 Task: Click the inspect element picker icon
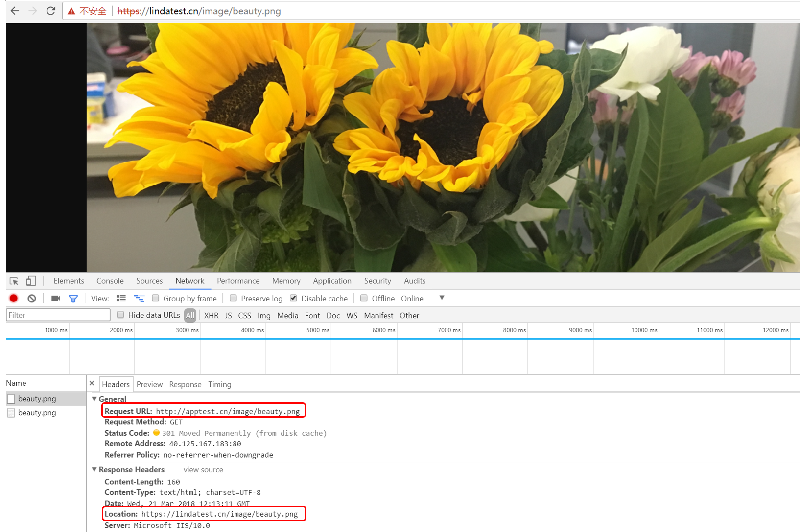click(14, 281)
